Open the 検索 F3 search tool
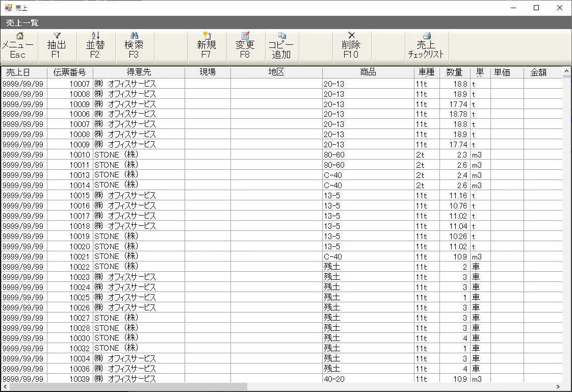 [134, 46]
